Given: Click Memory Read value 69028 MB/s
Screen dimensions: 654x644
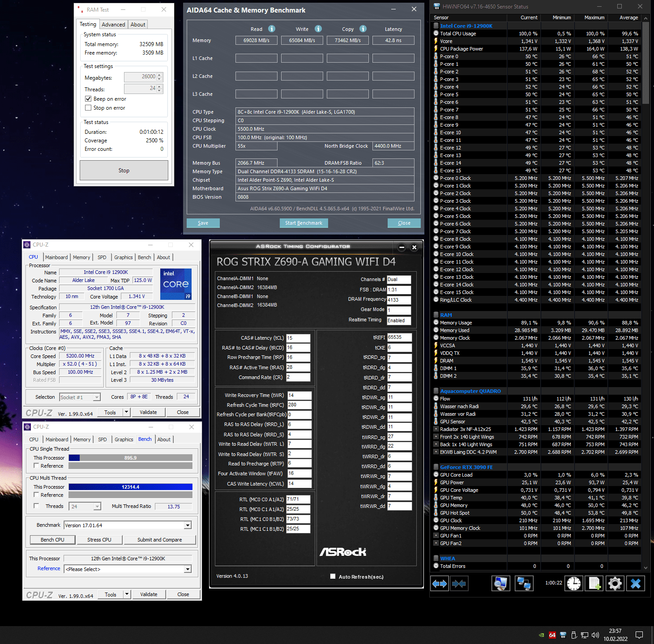Looking at the screenshot, I should point(256,40).
